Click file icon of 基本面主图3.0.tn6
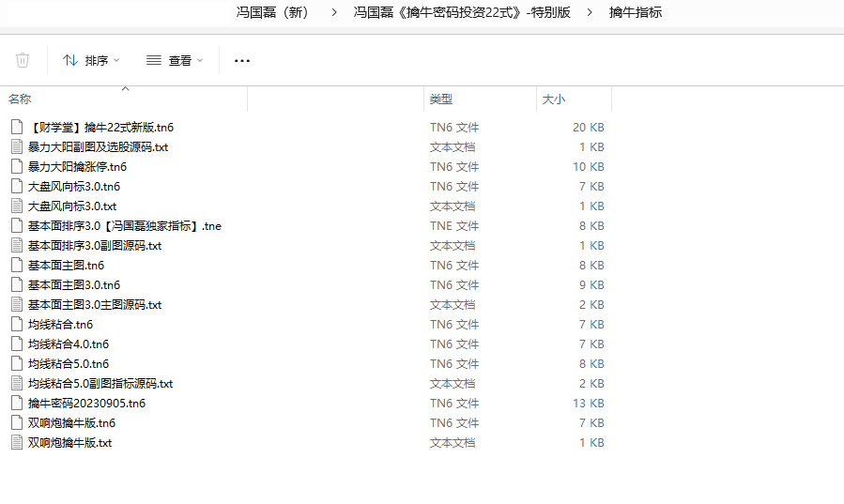844x504 pixels. coord(17,285)
